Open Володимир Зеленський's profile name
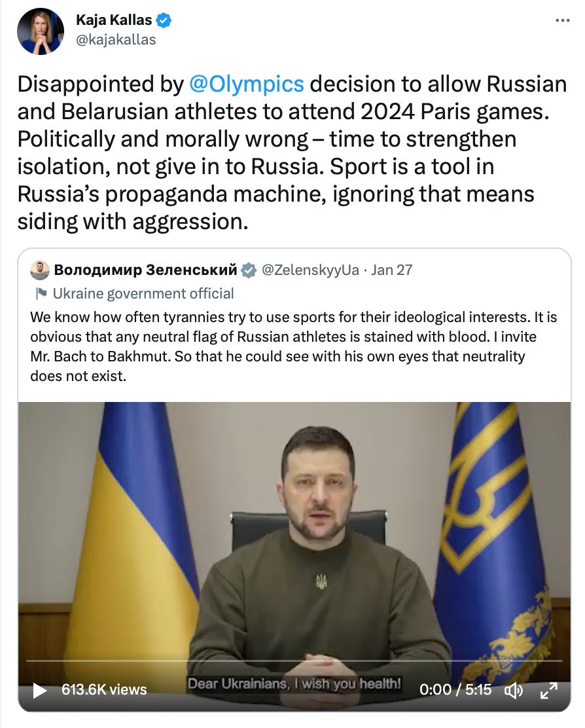This screenshot has width=585, height=728. click(x=145, y=270)
